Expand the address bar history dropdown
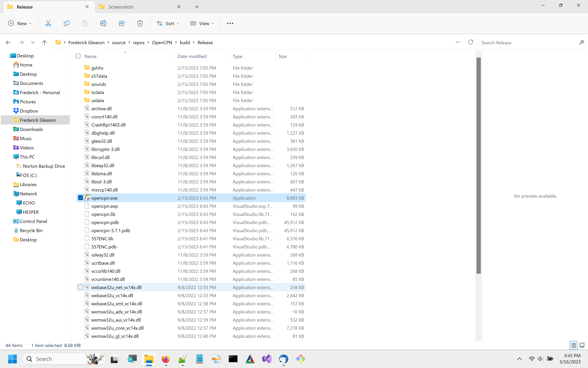This screenshot has width=588, height=368. (457, 42)
